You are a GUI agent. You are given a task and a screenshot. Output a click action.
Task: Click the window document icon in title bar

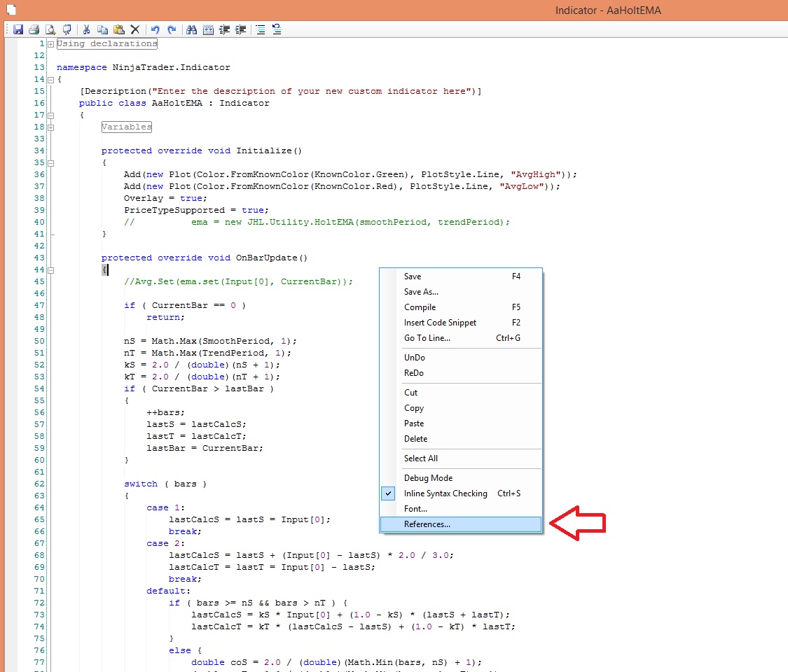click(11, 10)
